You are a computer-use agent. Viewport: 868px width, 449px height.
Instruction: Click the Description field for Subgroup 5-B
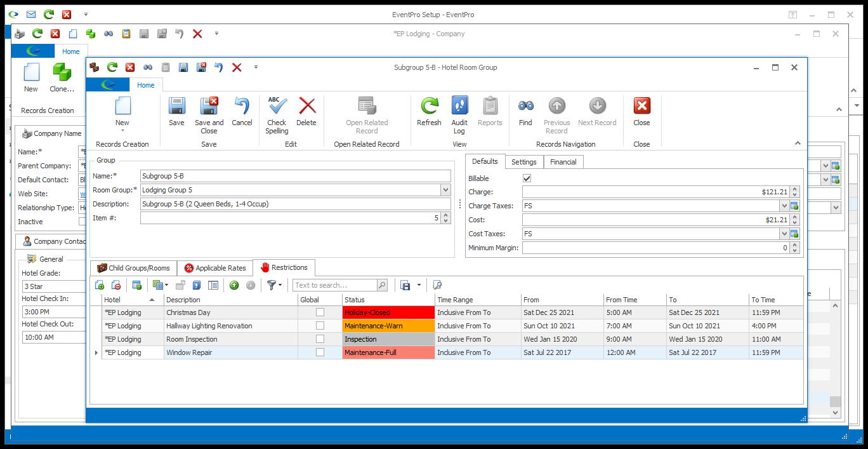pos(296,204)
